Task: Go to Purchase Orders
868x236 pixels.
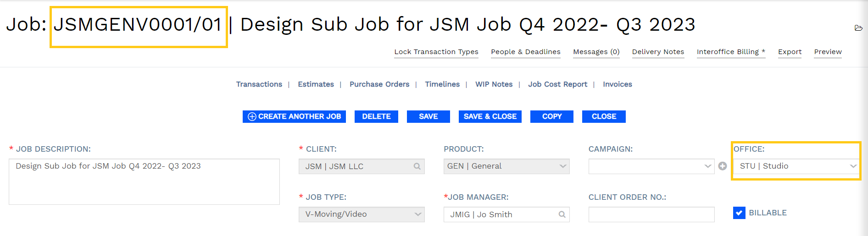Action: pos(379,84)
